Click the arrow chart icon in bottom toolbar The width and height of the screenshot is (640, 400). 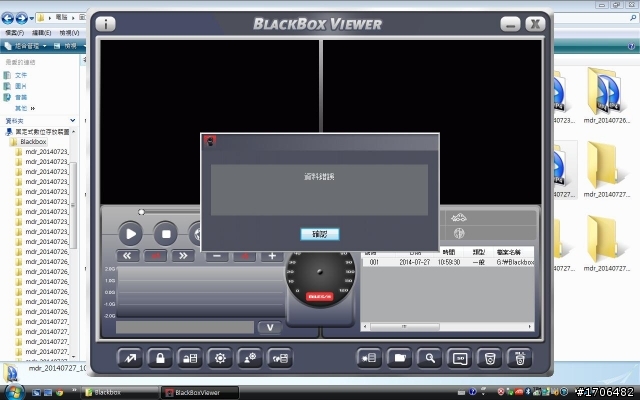tap(130, 358)
